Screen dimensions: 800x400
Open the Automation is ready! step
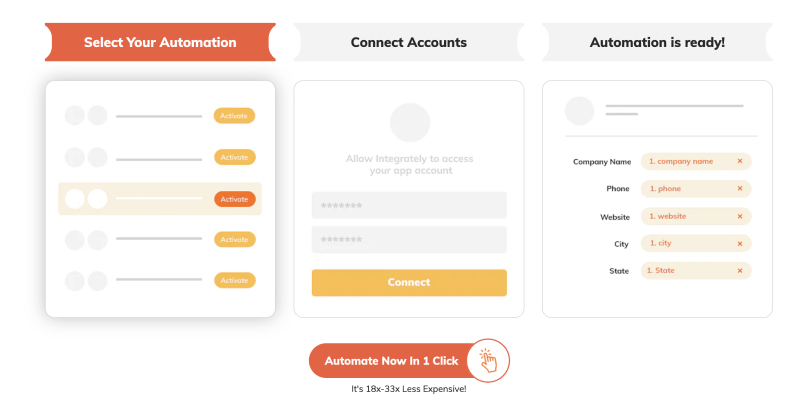pyautogui.click(x=657, y=43)
